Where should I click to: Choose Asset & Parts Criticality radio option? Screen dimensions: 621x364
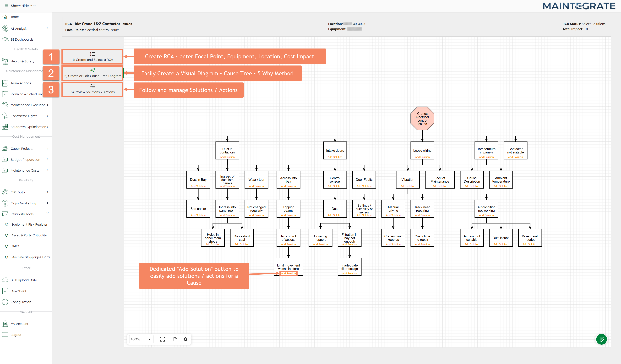point(7,235)
